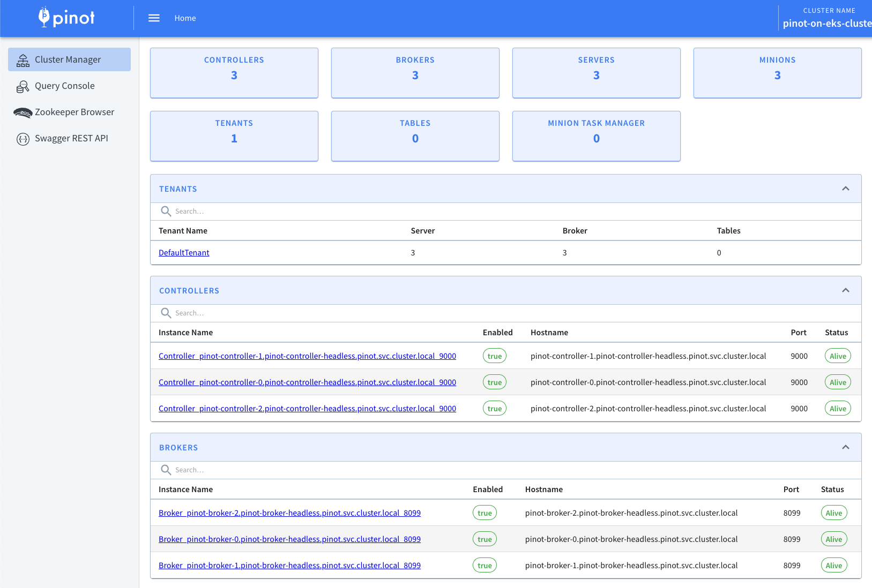Open the Servers summary card

tap(597, 73)
